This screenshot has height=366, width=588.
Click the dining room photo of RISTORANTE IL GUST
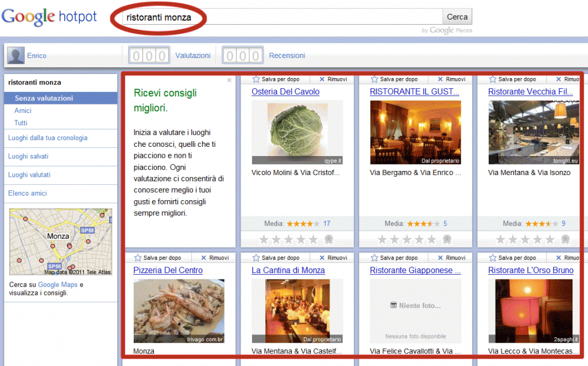[x=416, y=133]
